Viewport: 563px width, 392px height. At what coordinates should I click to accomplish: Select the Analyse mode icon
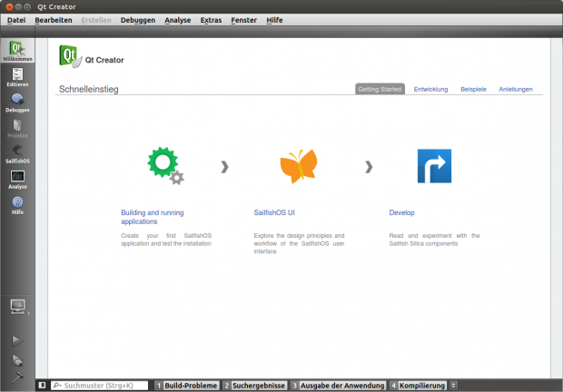point(17,179)
